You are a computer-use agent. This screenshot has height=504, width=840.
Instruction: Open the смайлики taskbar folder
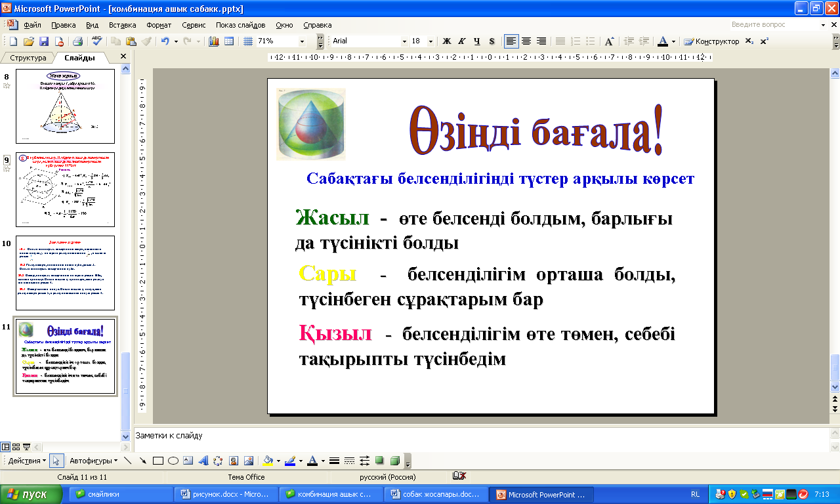tap(120, 494)
